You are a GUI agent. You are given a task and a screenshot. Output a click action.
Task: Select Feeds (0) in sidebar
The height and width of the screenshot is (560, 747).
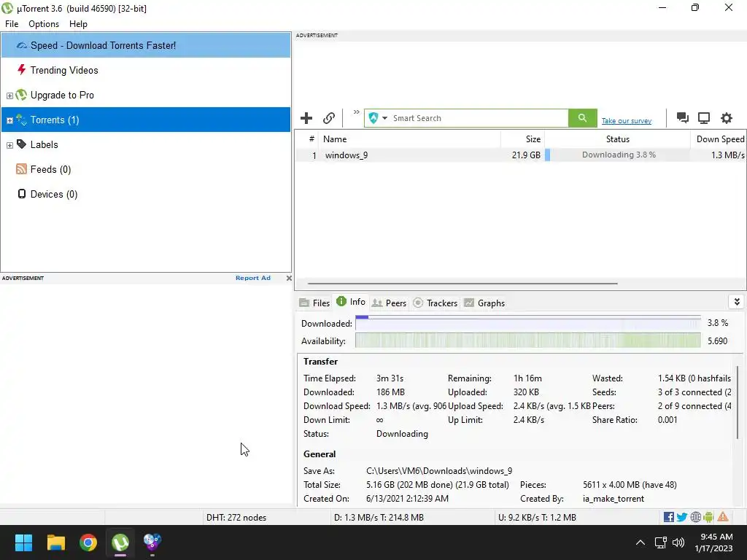point(146,169)
